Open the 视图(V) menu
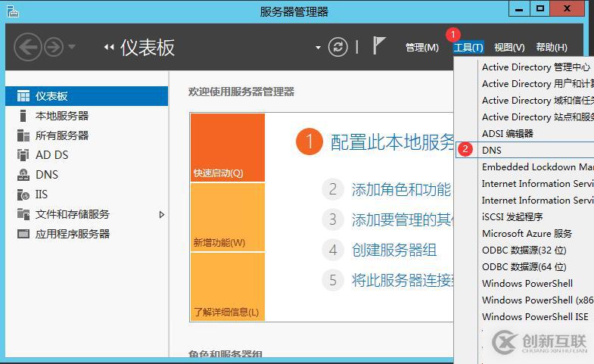 pos(509,48)
